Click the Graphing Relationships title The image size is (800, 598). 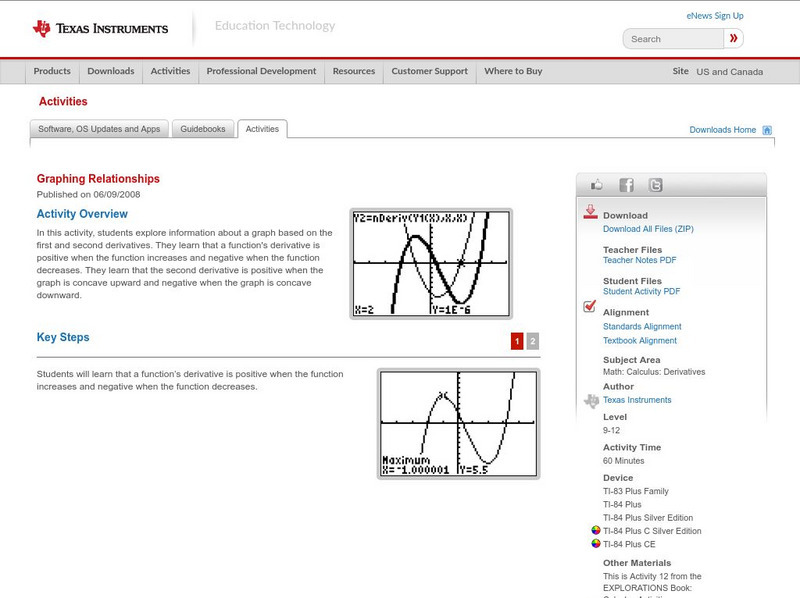tap(98, 179)
